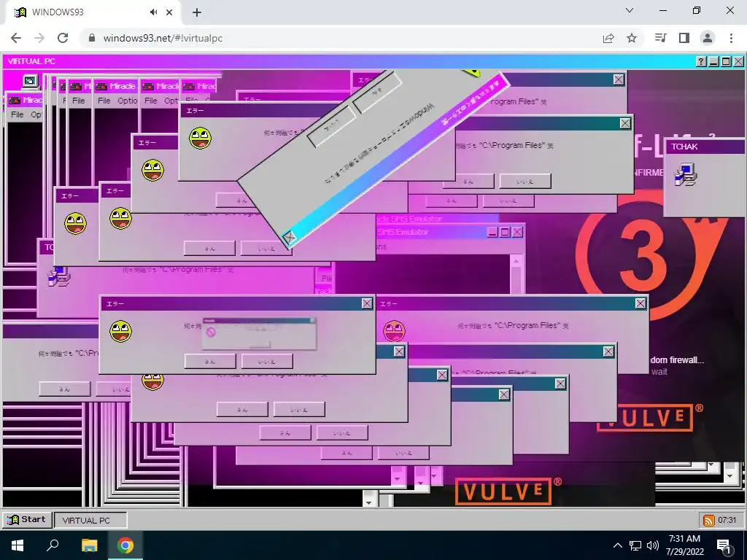Open Chrome three-dot menu
This screenshot has height=560, width=747.
[731, 38]
